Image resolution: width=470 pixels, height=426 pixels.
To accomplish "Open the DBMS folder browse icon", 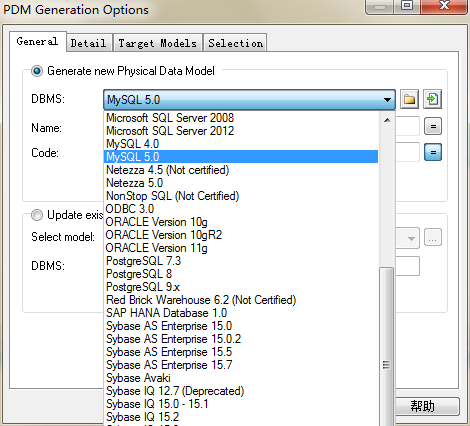I will pyautogui.click(x=409, y=99).
